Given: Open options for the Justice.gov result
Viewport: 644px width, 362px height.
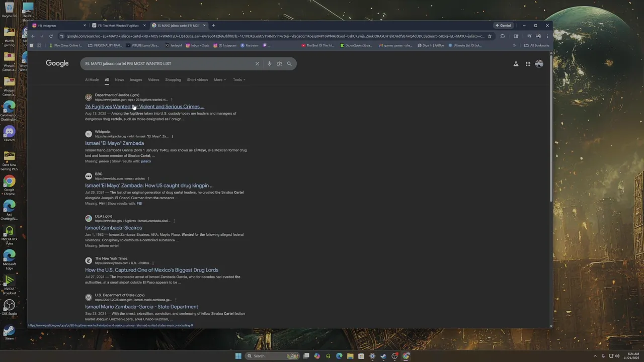Looking at the screenshot, I should (172, 100).
